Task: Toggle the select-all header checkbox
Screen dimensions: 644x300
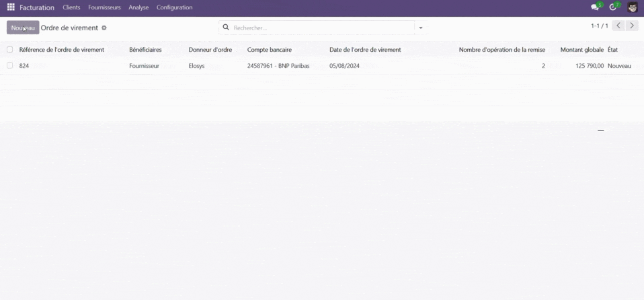Action: [10, 50]
